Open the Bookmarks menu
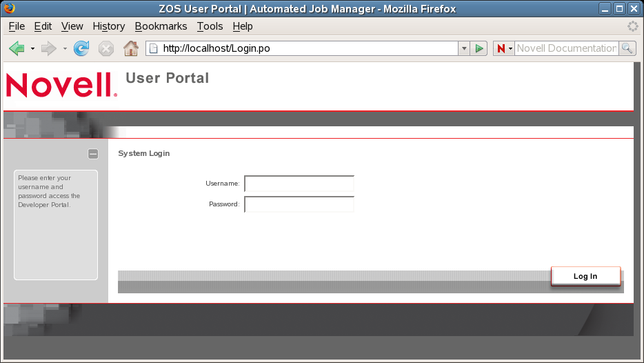Image resolution: width=644 pixels, height=363 pixels. pyautogui.click(x=161, y=26)
